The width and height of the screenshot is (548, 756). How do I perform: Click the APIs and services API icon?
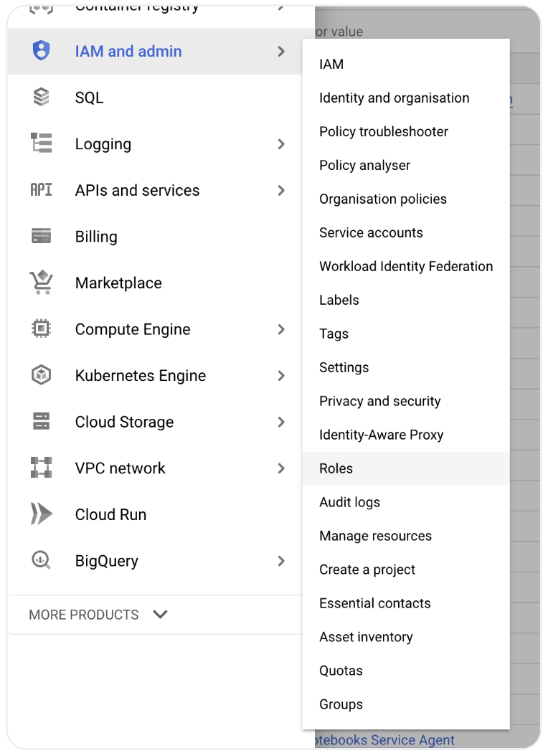41,190
